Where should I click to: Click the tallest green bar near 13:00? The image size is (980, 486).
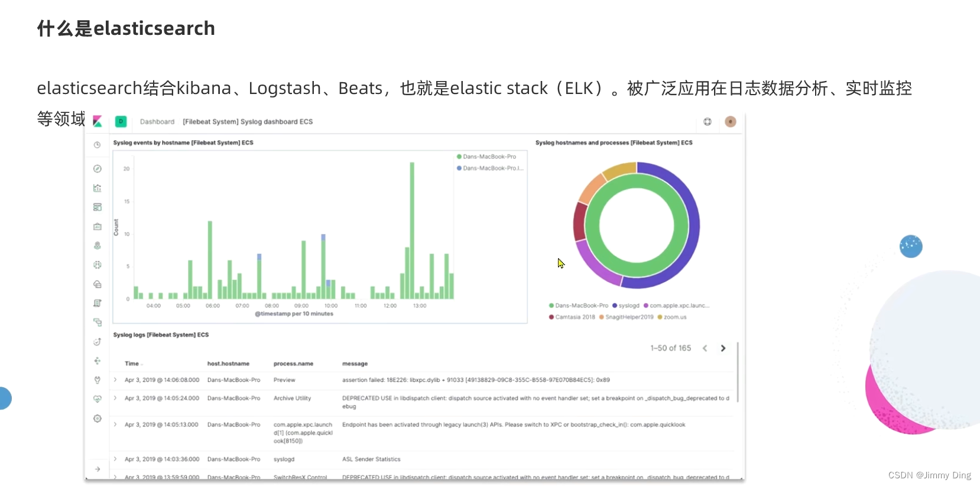pos(412,231)
